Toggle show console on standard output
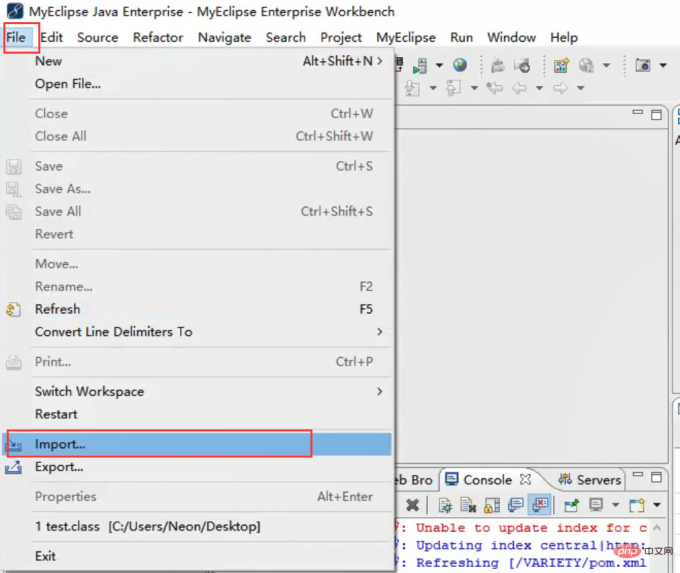 point(516,505)
